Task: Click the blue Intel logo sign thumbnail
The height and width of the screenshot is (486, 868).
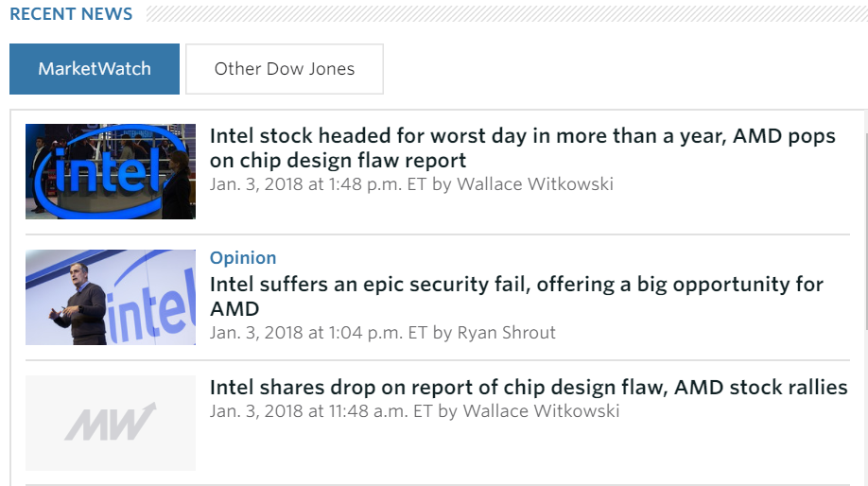Action: coord(111,171)
